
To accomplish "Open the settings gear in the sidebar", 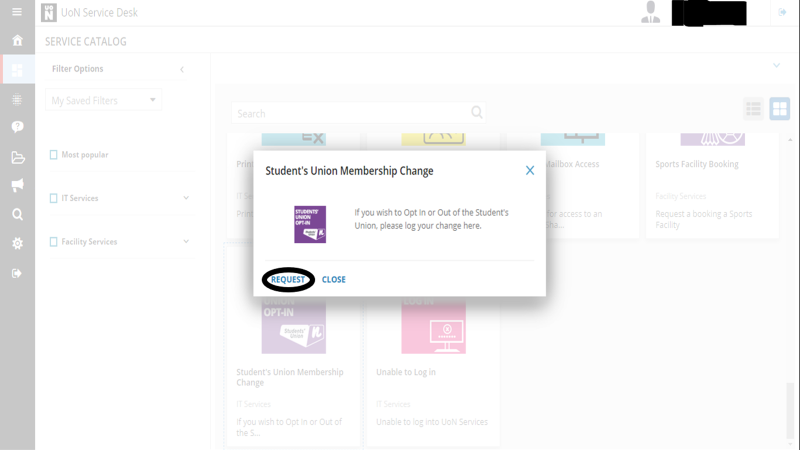I will click(x=17, y=243).
